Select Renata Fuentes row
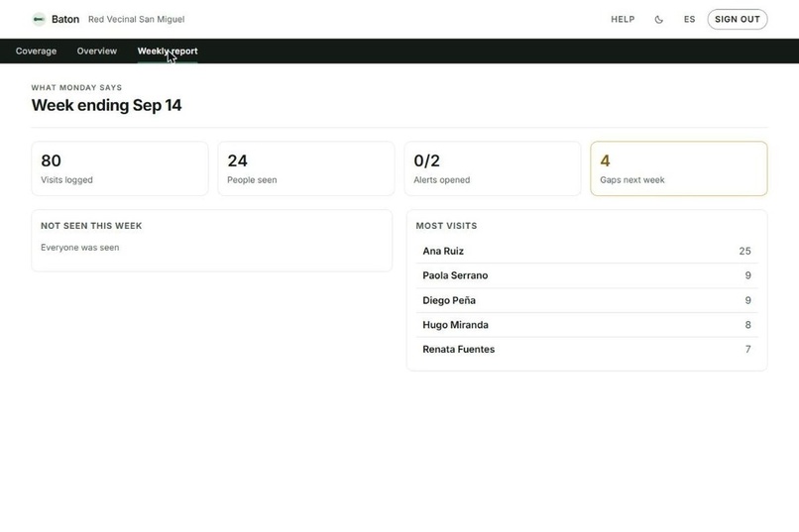The height and width of the screenshot is (532, 799). point(587,350)
